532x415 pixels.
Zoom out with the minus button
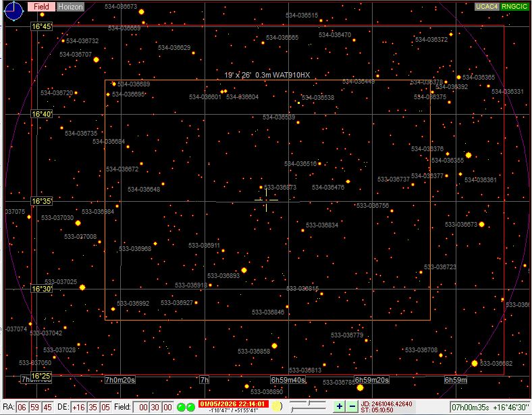coord(352,406)
